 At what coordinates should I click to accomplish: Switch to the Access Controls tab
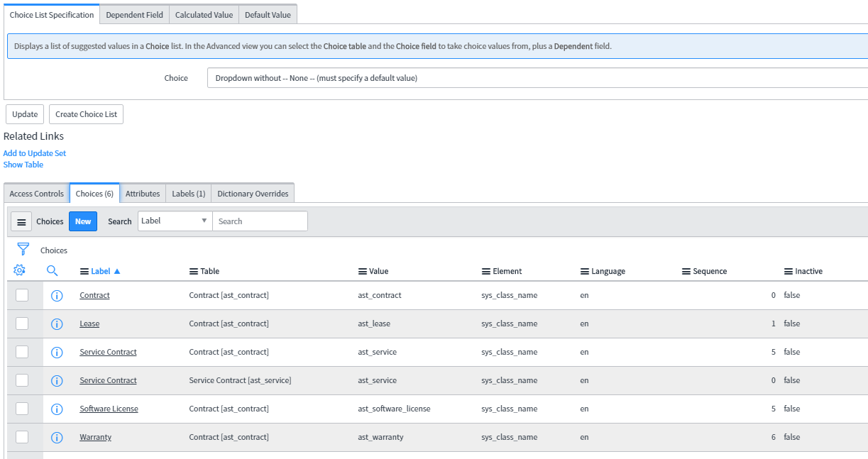37,194
